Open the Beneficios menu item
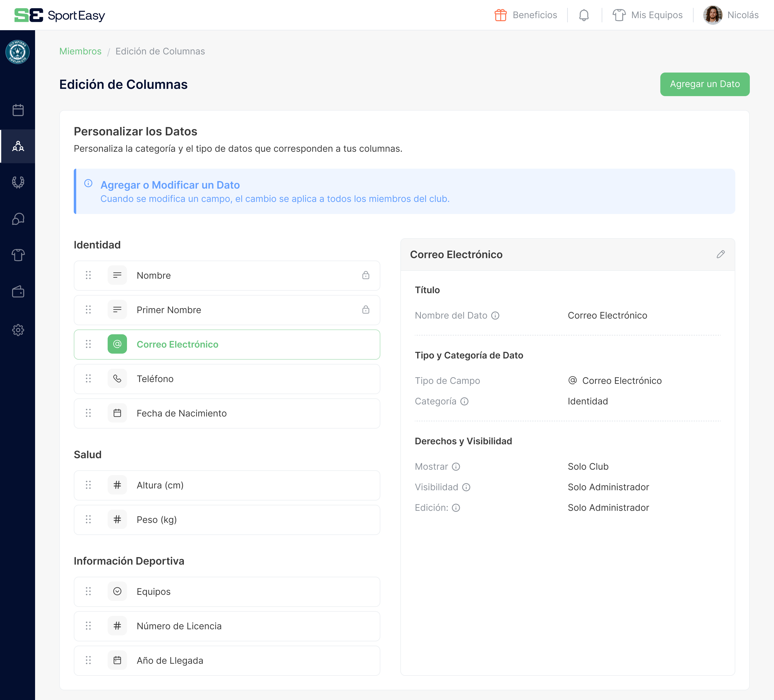This screenshot has width=774, height=700. pos(525,15)
